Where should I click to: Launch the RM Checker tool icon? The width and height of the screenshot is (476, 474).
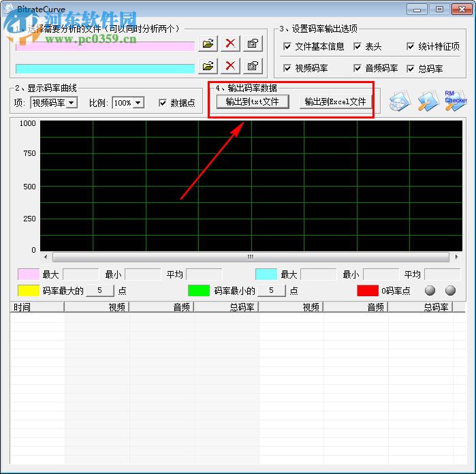456,100
